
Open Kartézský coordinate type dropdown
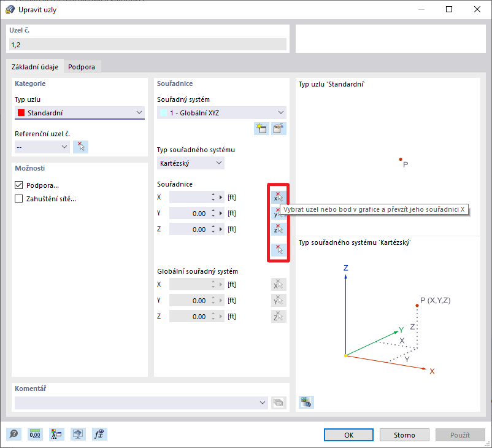point(190,163)
